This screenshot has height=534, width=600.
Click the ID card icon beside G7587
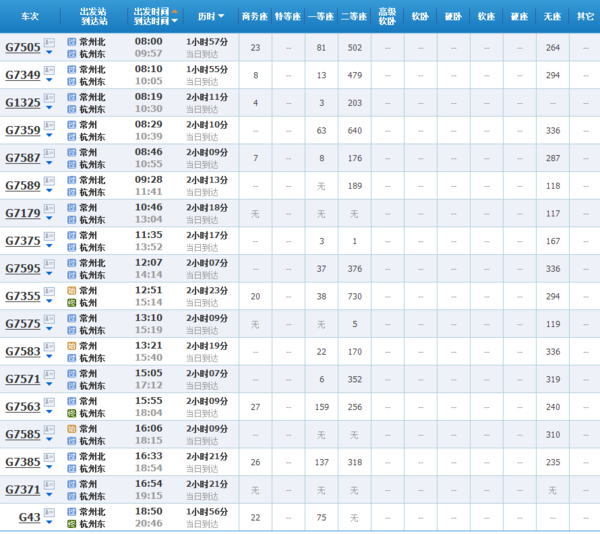pyautogui.click(x=49, y=152)
